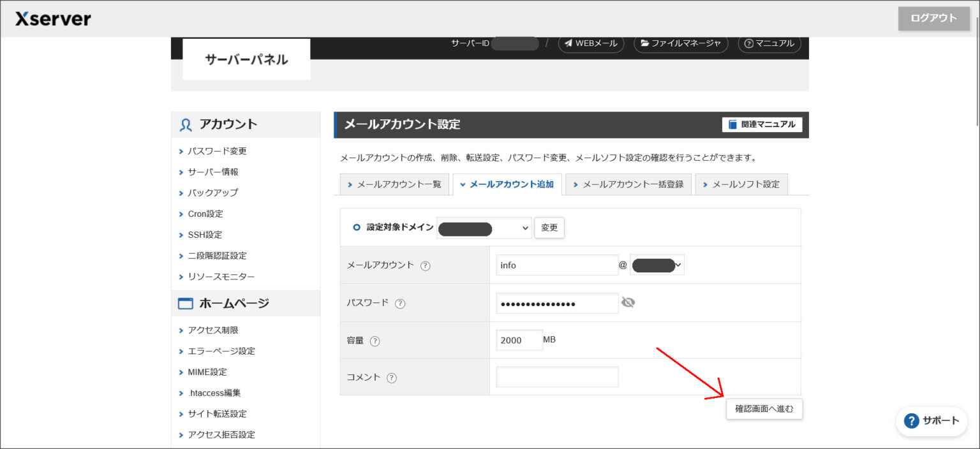Click the 変更 domain button

[x=549, y=228]
